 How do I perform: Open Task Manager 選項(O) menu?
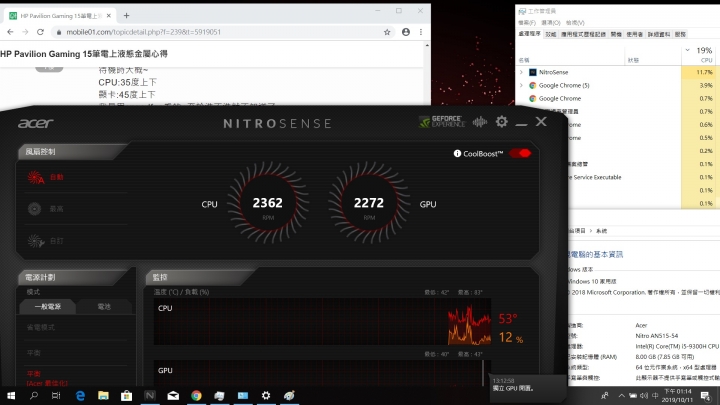pyautogui.click(x=551, y=22)
